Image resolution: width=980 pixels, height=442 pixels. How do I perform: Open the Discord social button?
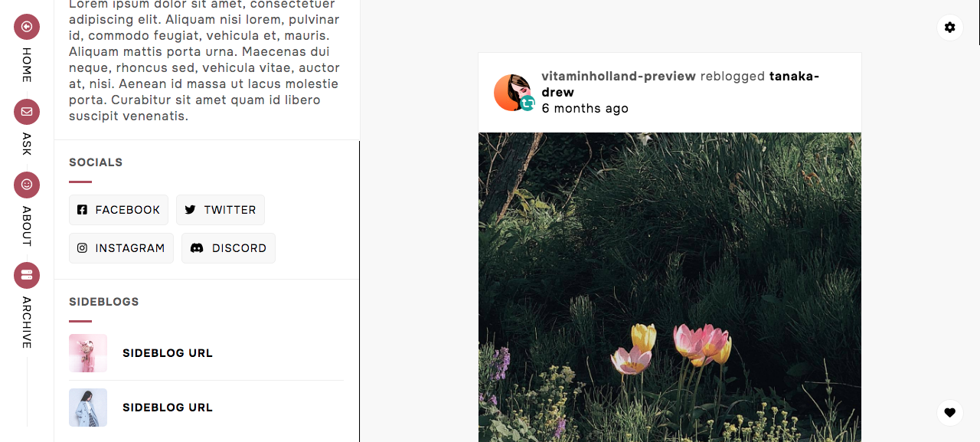point(228,248)
